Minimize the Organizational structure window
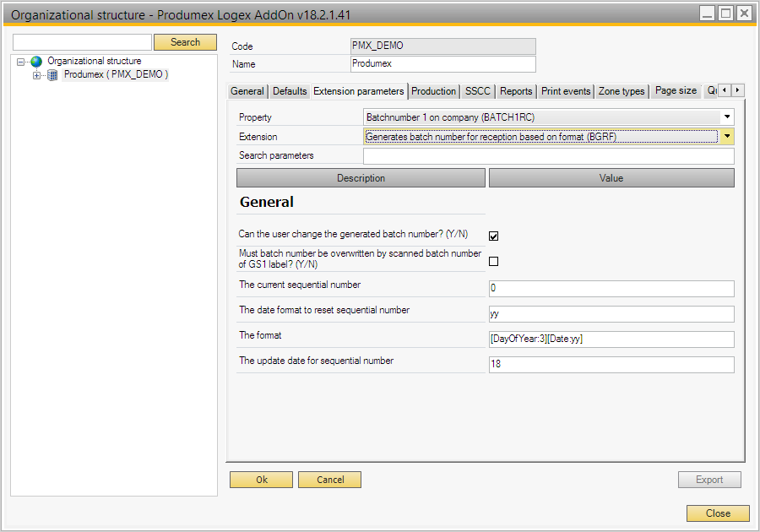 pyautogui.click(x=707, y=14)
